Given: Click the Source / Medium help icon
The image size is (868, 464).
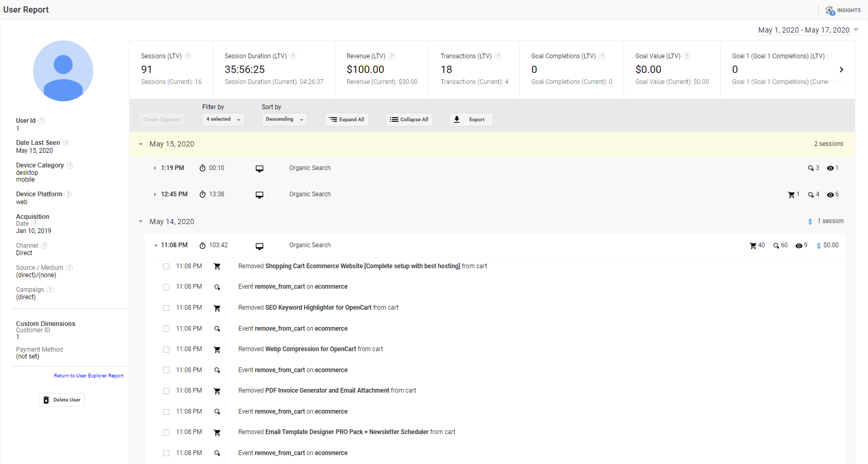Looking at the screenshot, I should [69, 268].
